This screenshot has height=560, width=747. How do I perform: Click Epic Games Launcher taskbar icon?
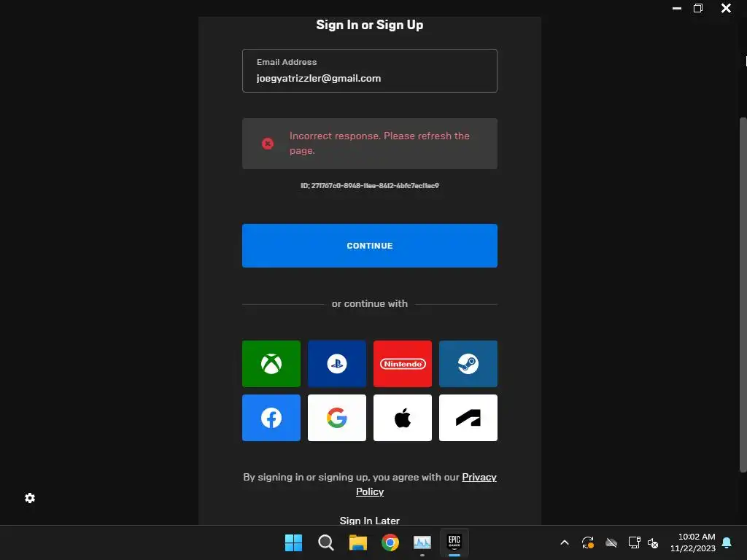pos(454,542)
